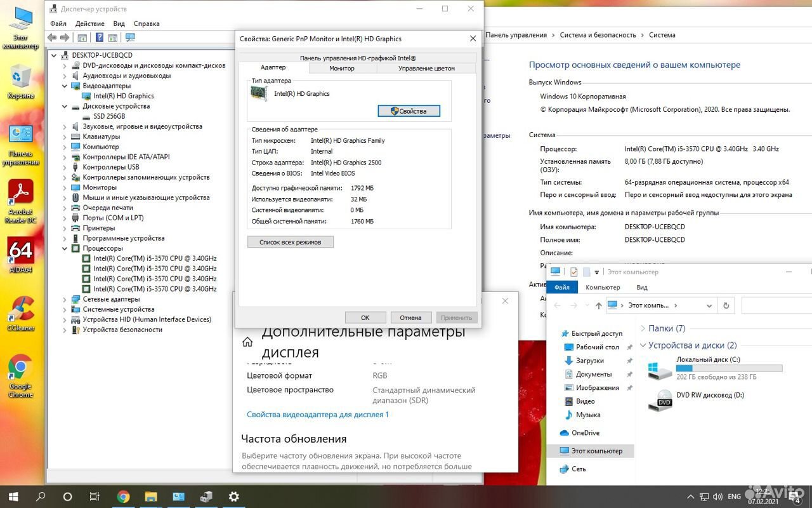Show hidden tray icons chevron
Image resolution: width=812 pixels, height=508 pixels.
pos(690,497)
